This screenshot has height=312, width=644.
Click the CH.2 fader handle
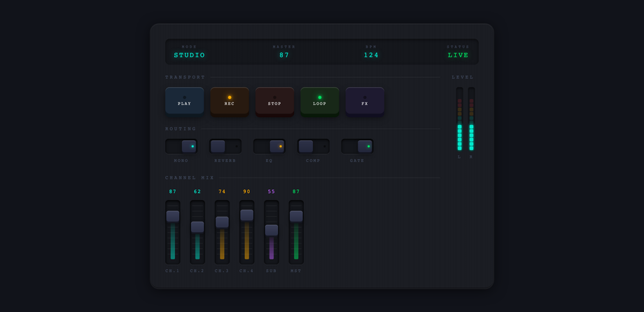click(197, 226)
